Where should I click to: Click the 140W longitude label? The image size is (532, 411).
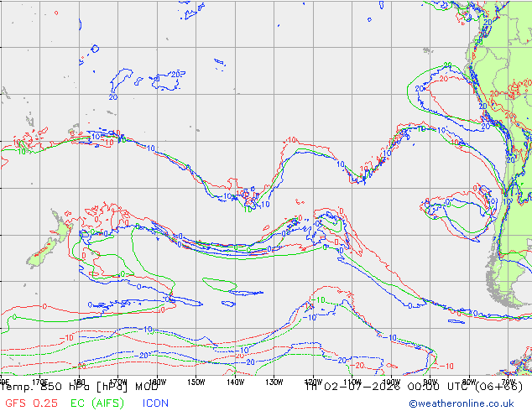(236, 382)
